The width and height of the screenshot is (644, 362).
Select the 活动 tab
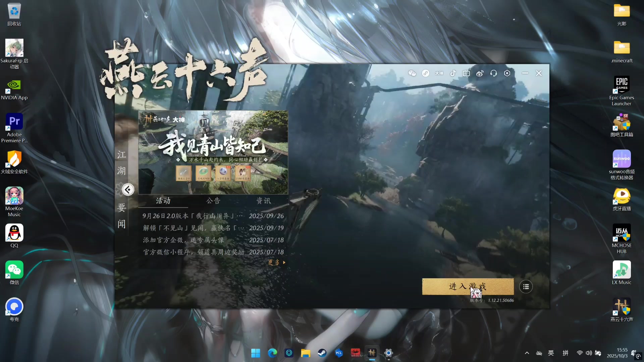coord(163,201)
